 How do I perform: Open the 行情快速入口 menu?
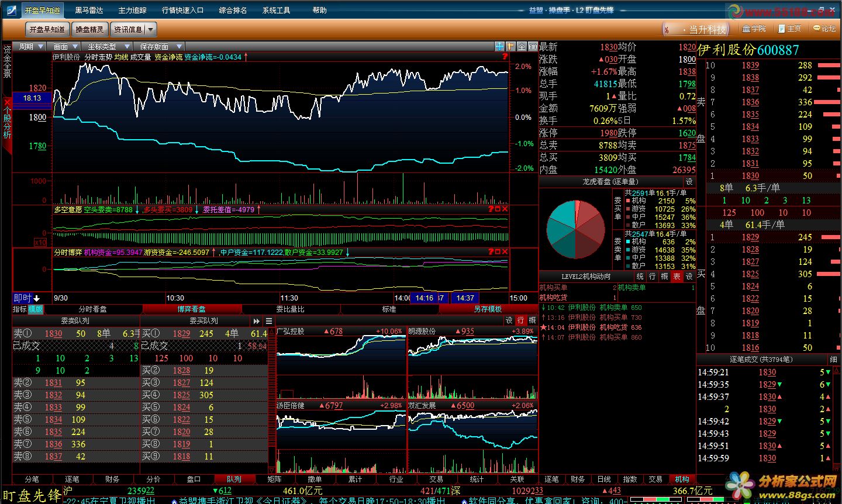[182, 10]
